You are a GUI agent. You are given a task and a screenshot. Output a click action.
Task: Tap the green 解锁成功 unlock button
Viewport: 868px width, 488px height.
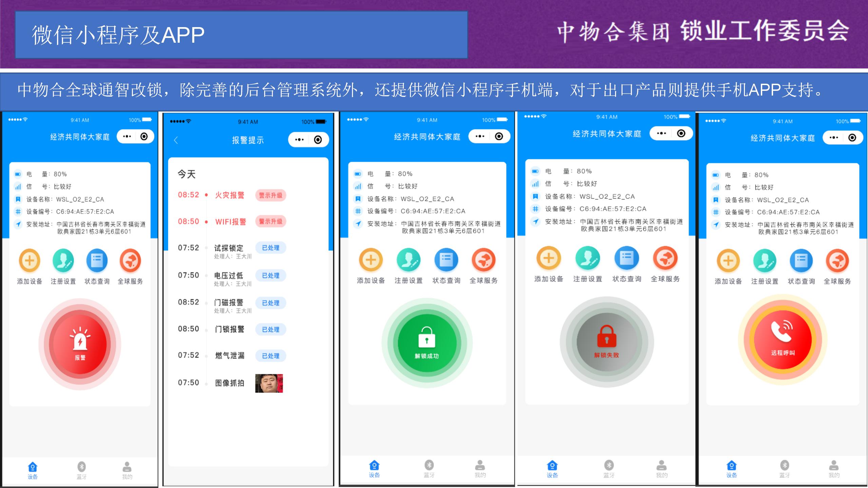(x=427, y=343)
